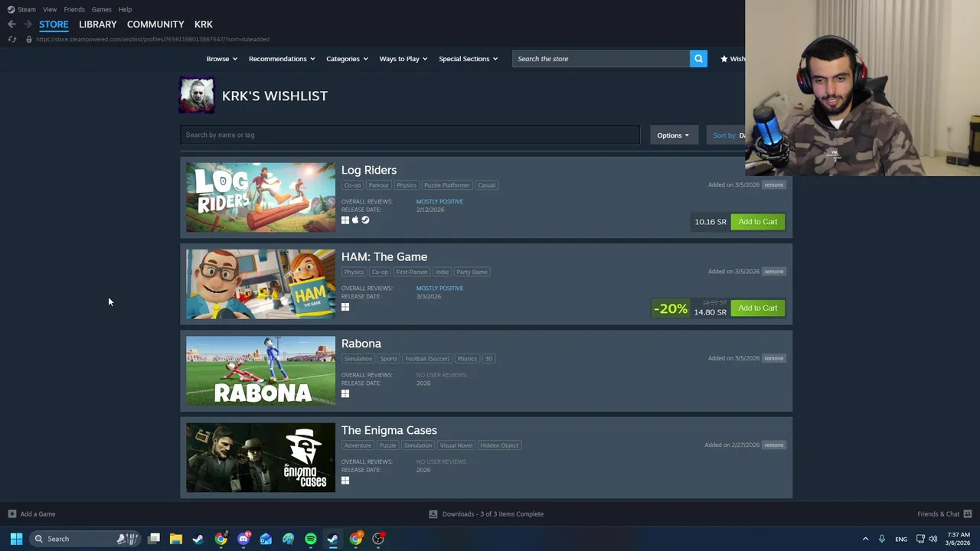The image size is (980, 551).
Task: Open OBS Studio from the taskbar
Action: 378,539
